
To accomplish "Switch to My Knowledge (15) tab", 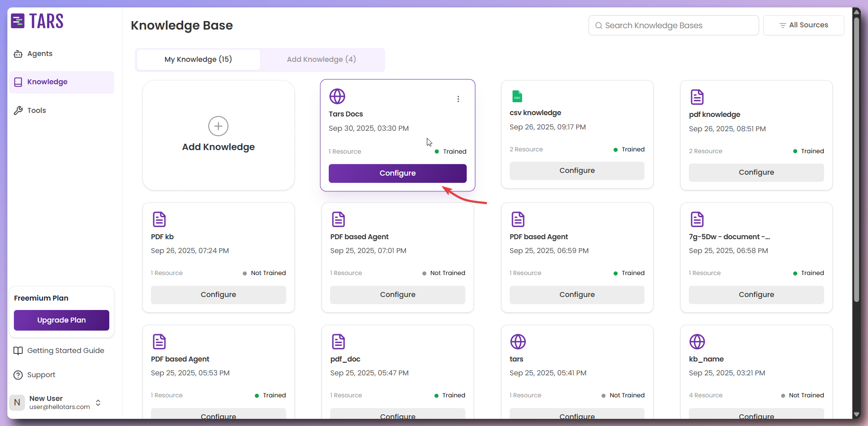I will [x=198, y=60].
